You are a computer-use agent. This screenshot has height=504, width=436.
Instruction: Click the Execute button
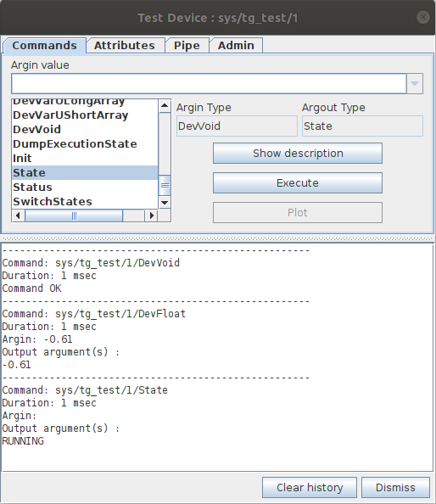[298, 183]
